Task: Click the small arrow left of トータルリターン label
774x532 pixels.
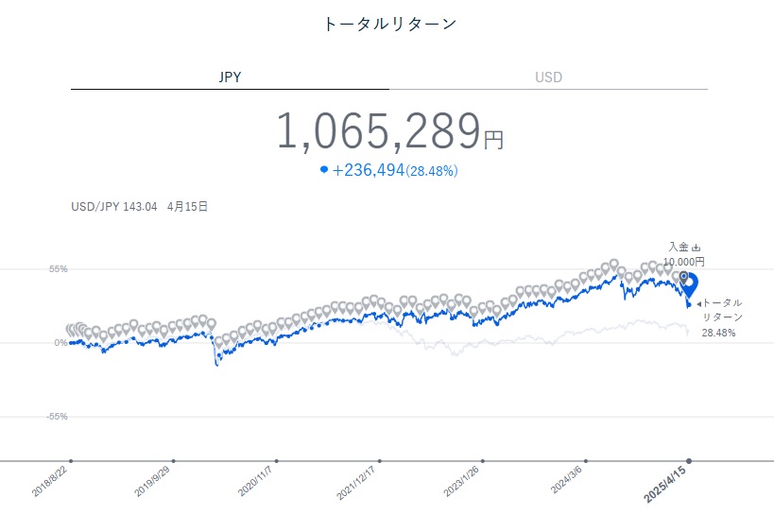Action: tap(697, 304)
